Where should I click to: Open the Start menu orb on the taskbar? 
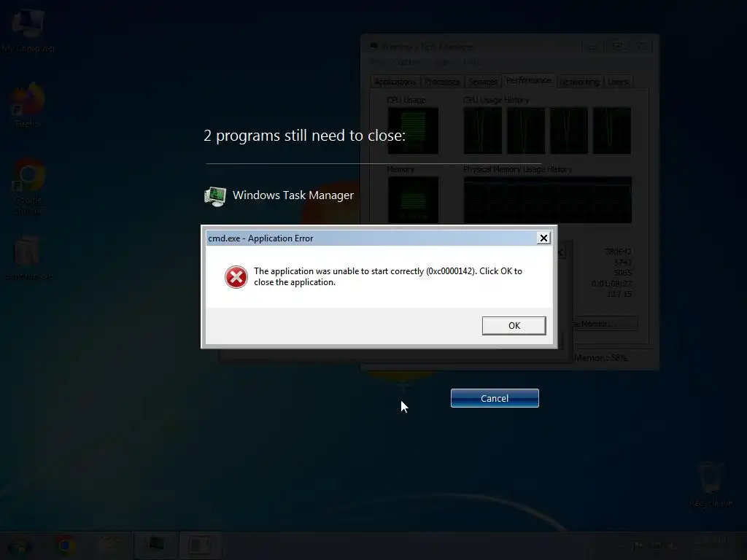tap(19, 545)
